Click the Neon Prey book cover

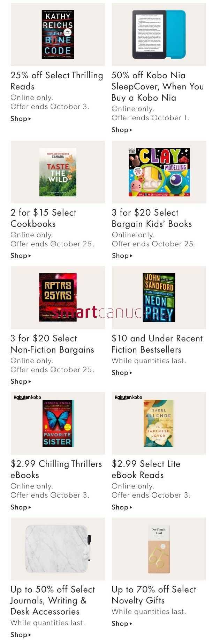[x=159, y=297]
